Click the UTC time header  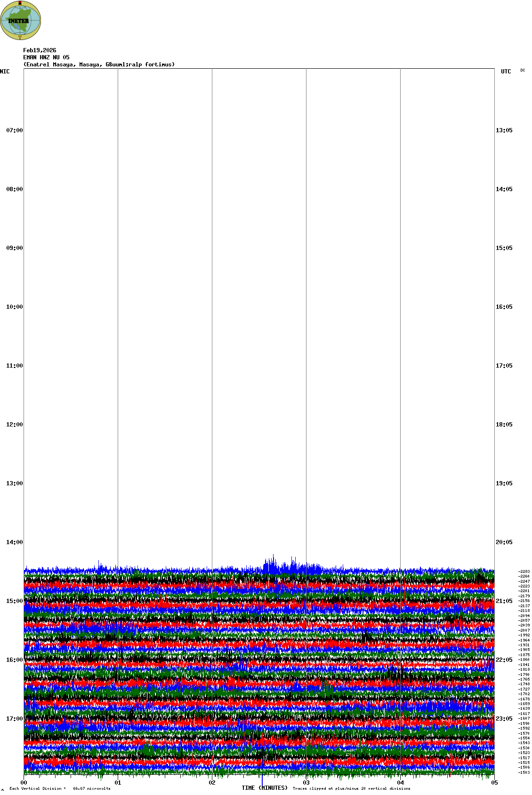(506, 72)
